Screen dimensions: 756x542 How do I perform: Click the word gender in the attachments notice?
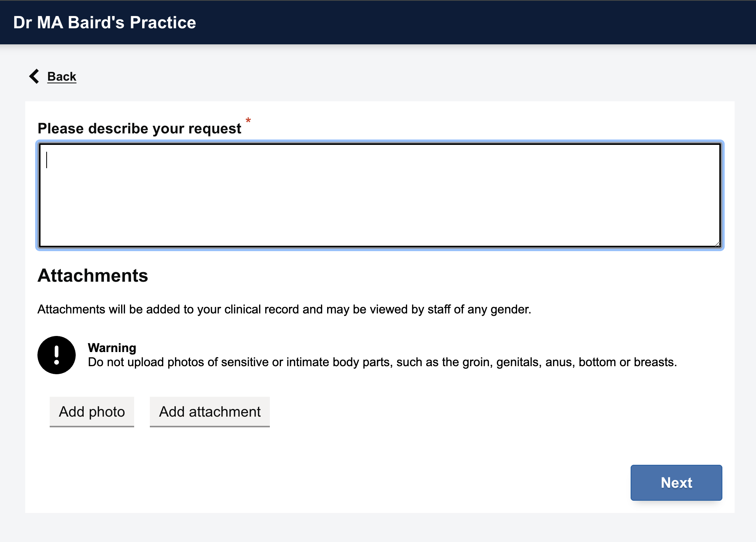coord(510,309)
